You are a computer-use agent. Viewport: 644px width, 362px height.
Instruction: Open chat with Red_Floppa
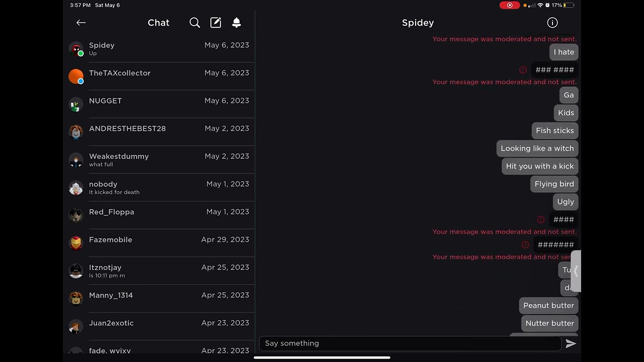[159, 215]
